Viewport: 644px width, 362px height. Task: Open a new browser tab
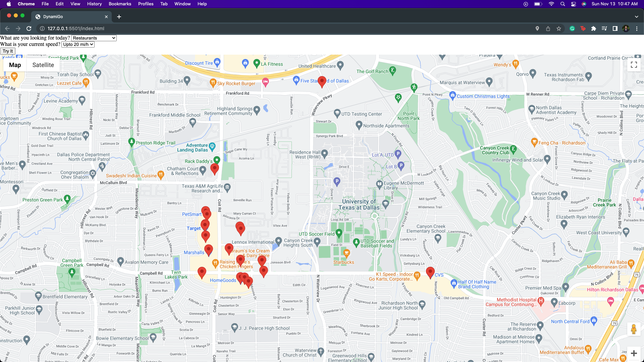coord(119,16)
